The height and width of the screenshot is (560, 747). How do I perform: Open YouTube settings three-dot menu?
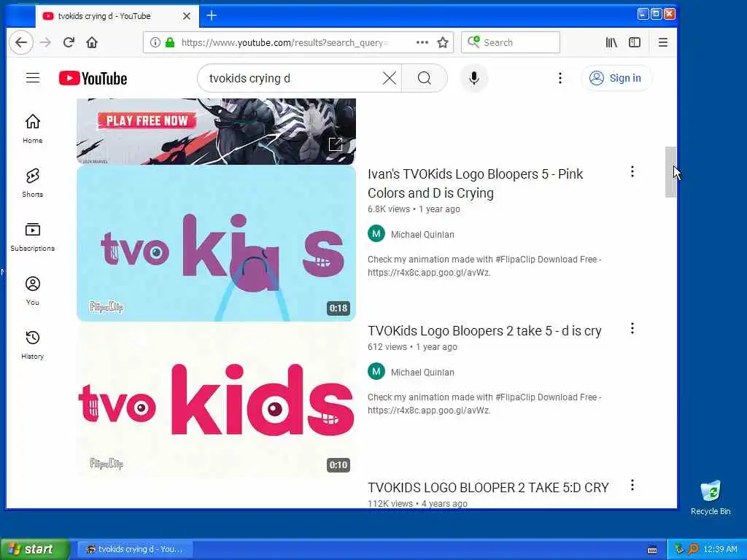(x=560, y=78)
